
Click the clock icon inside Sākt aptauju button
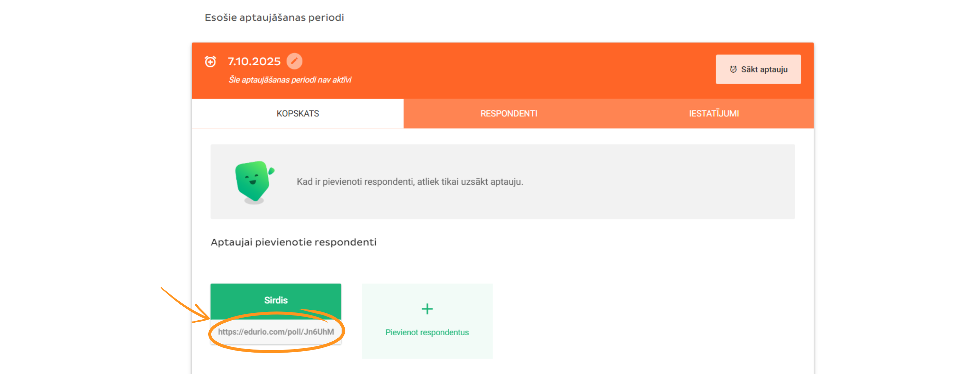pos(733,70)
